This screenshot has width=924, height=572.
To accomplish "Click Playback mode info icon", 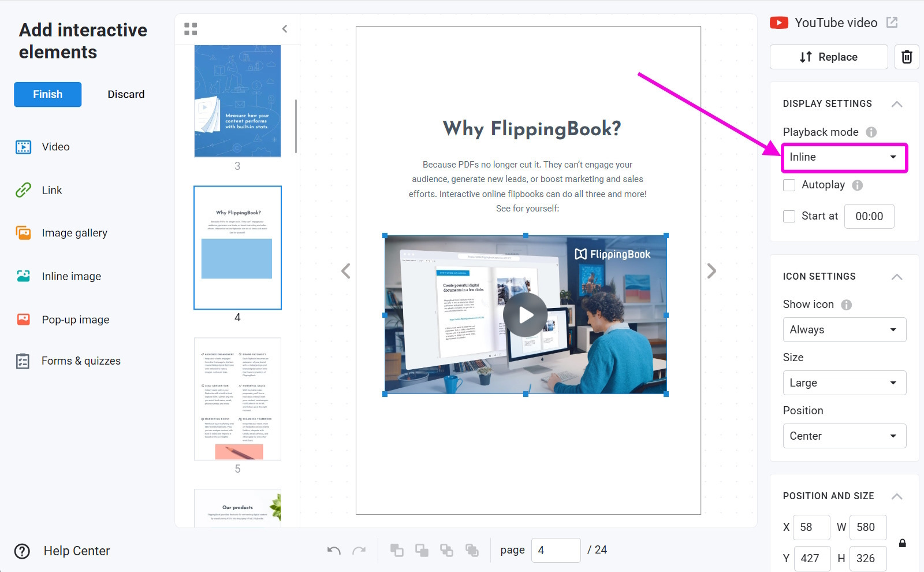I will click(x=871, y=132).
